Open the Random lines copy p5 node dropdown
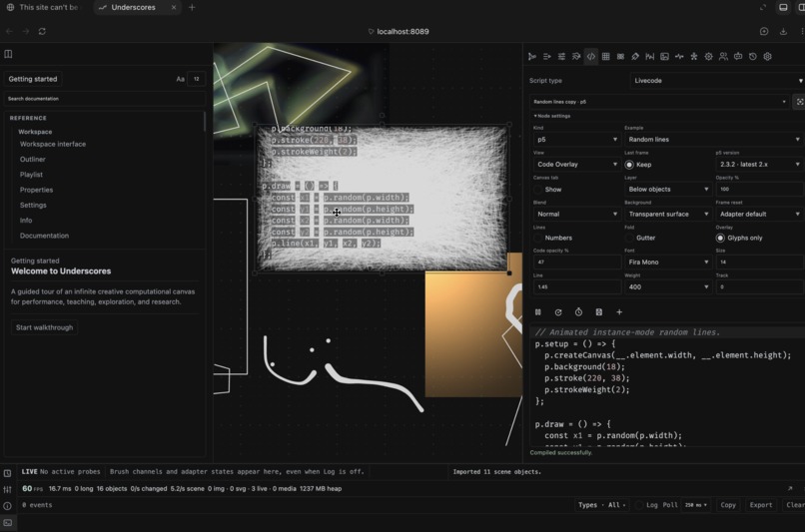 click(660, 102)
